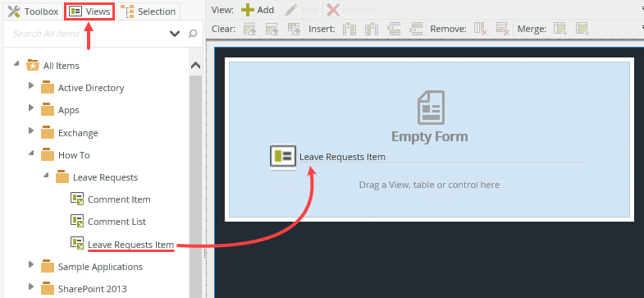This screenshot has height=298, width=644.
Task: Click second Clear icon with eraser
Action: 272,29
